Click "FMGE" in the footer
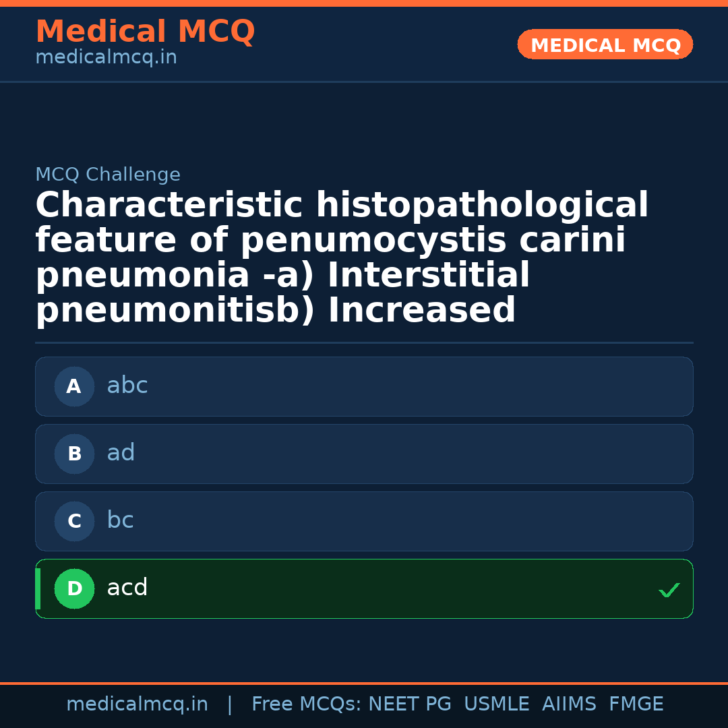The height and width of the screenshot is (728, 728). (636, 704)
